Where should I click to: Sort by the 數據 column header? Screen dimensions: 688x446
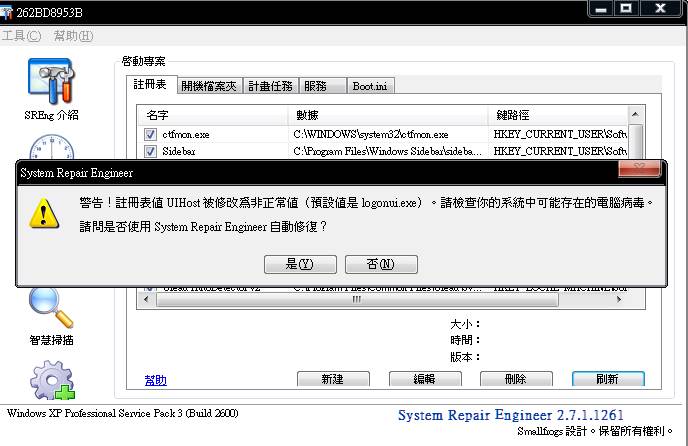click(x=388, y=115)
